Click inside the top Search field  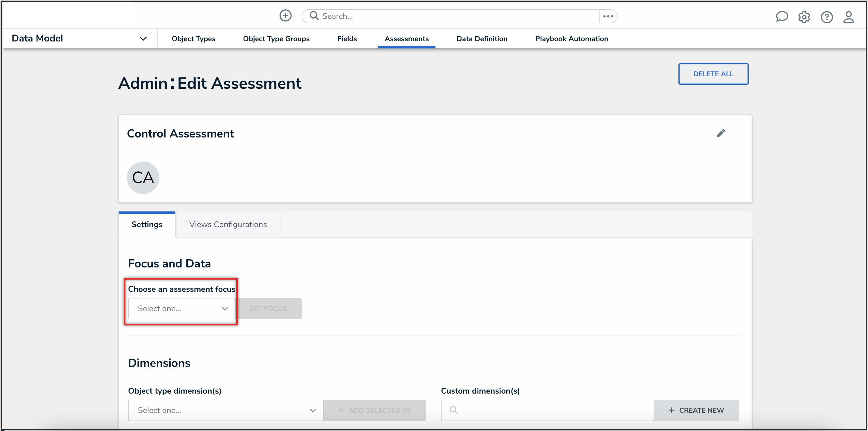coord(404,15)
